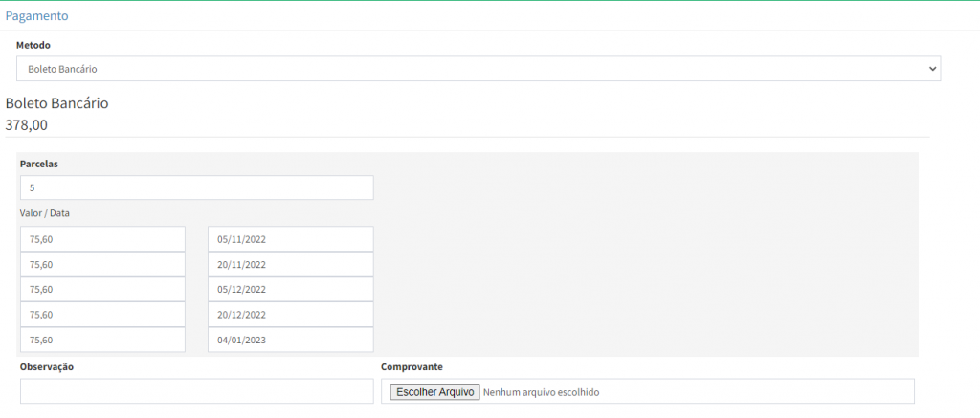Edit the 20/11/2022 due date field
Viewport: 980px width, 418px height.
[290, 264]
